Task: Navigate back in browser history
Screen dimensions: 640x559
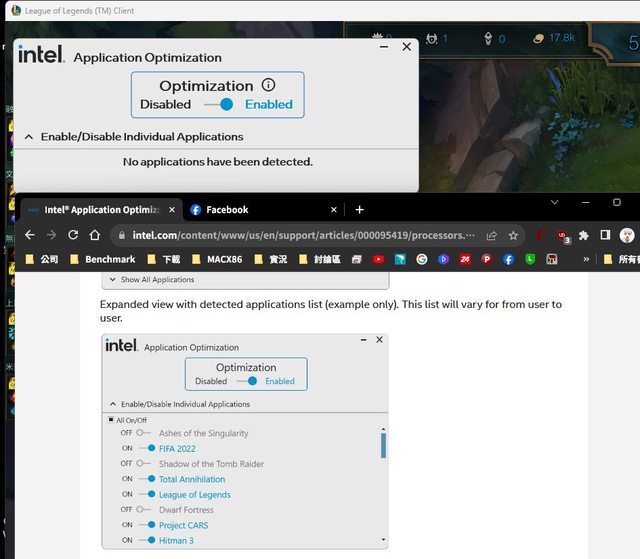Action: point(29,235)
